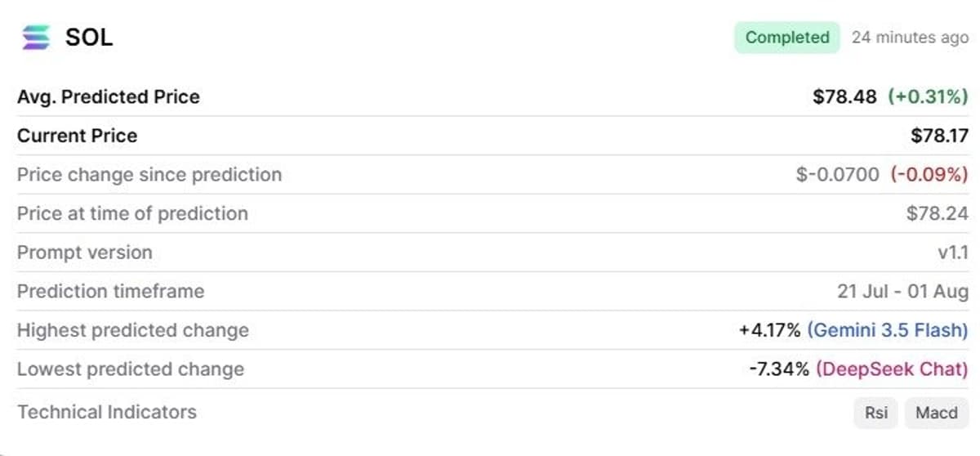
Task: Click the $78.48 predicted price value
Action: (x=846, y=96)
